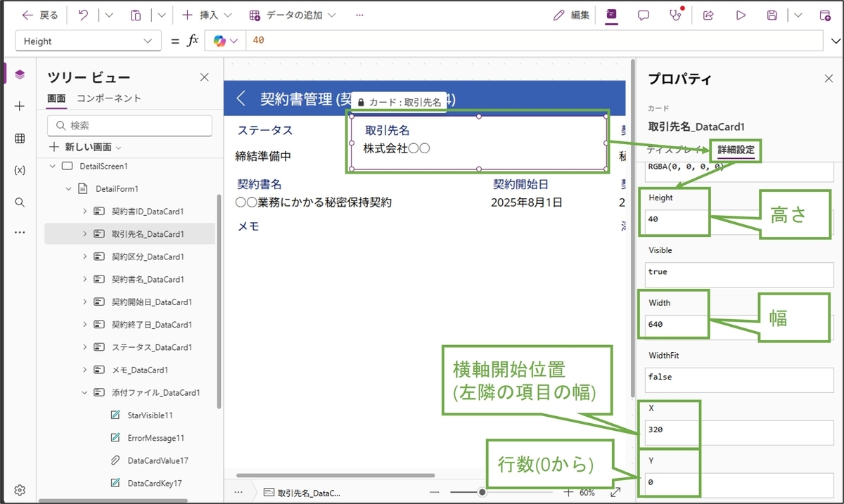Screen dimensions: 844x504
Task: Click the fit-to-window expand icon
Action: pos(615,492)
